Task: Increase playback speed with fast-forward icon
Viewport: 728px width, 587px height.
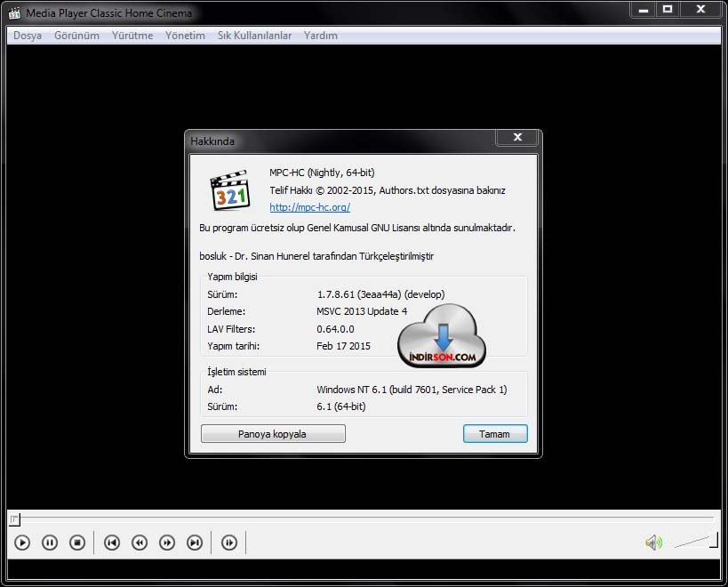Action: click(x=167, y=543)
